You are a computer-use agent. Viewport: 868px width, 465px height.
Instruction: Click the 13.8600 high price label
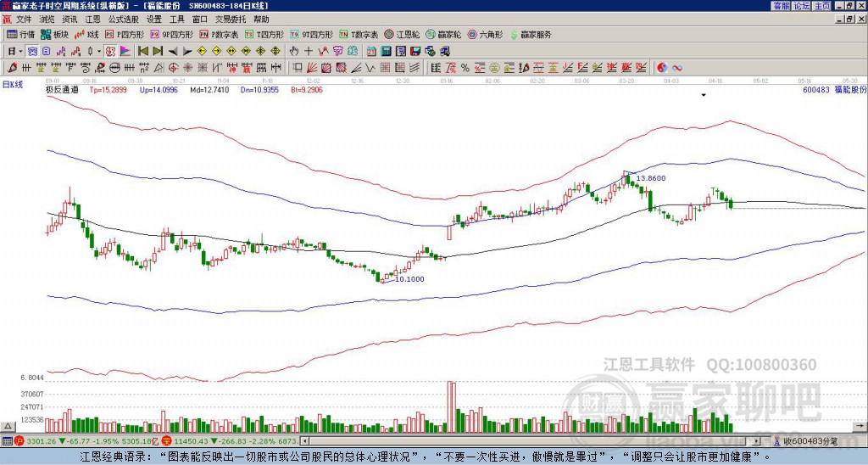[x=650, y=178]
